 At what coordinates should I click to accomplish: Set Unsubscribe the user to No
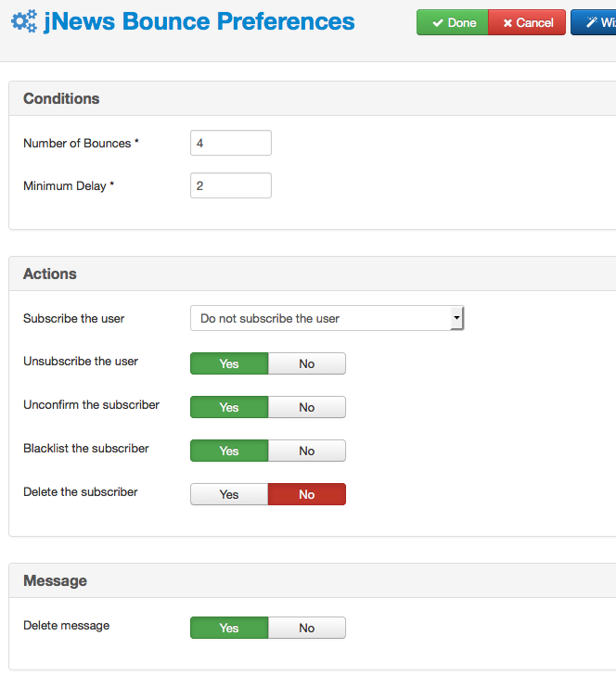(307, 363)
